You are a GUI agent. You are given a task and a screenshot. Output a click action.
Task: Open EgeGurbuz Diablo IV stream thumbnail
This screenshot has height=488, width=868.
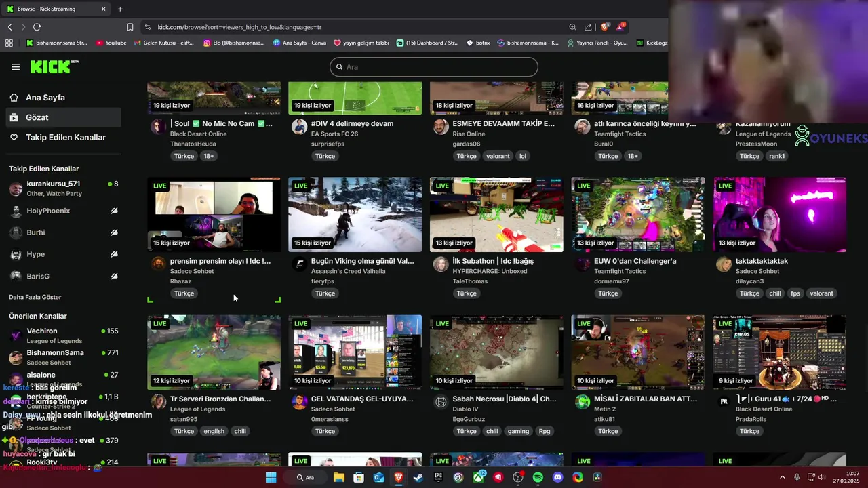coord(496,352)
